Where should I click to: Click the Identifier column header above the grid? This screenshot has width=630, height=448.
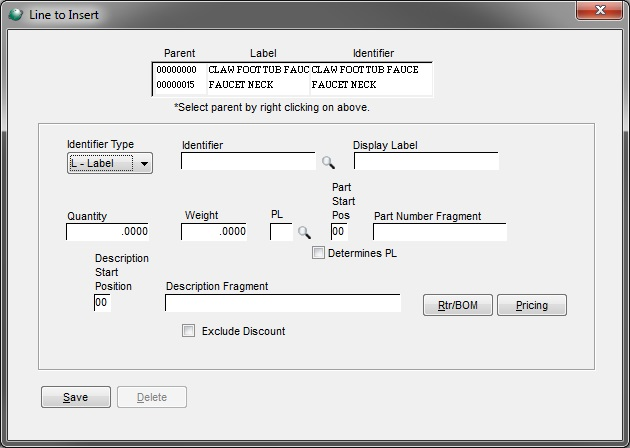coord(373,53)
